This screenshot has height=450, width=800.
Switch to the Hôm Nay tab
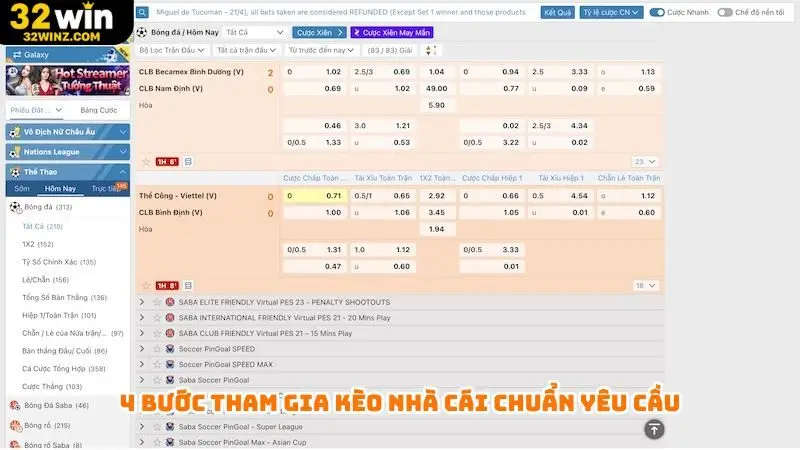click(x=60, y=188)
